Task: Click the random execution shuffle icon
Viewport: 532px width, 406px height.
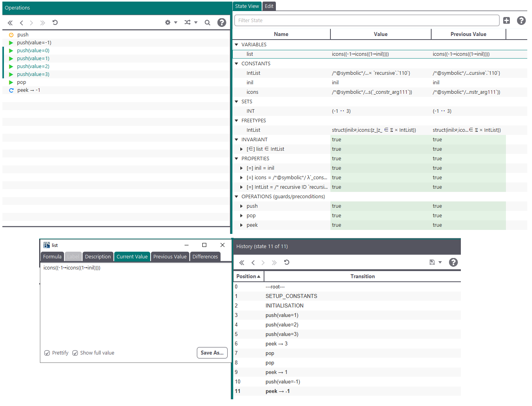Action: pyautogui.click(x=188, y=23)
